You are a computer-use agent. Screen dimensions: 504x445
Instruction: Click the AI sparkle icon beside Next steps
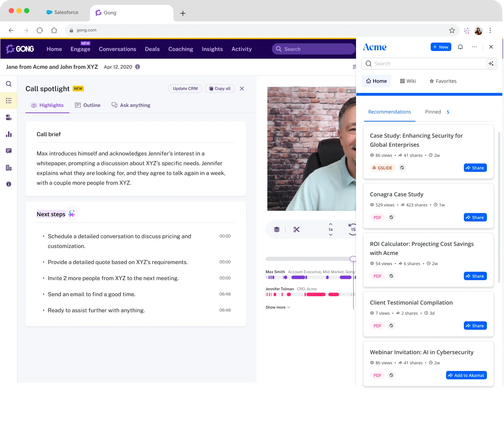pos(72,213)
